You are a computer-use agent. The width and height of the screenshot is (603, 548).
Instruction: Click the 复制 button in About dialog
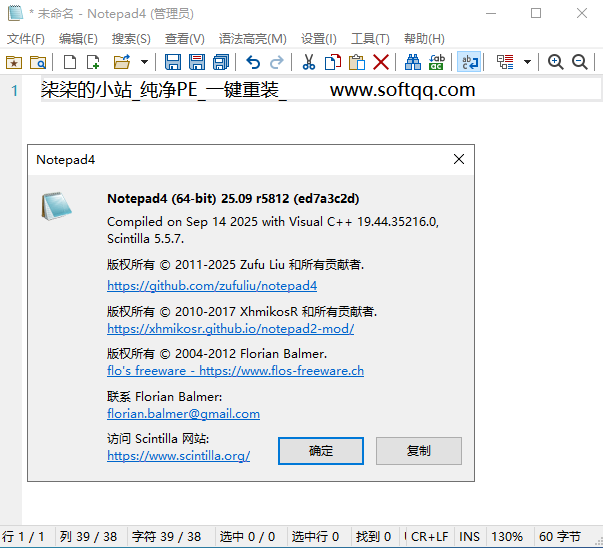pyautogui.click(x=419, y=451)
